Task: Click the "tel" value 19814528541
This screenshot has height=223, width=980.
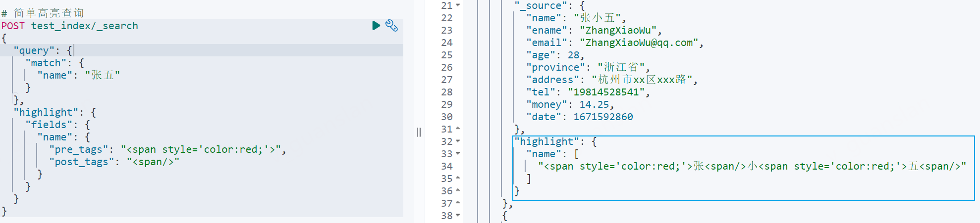Action: (606, 92)
